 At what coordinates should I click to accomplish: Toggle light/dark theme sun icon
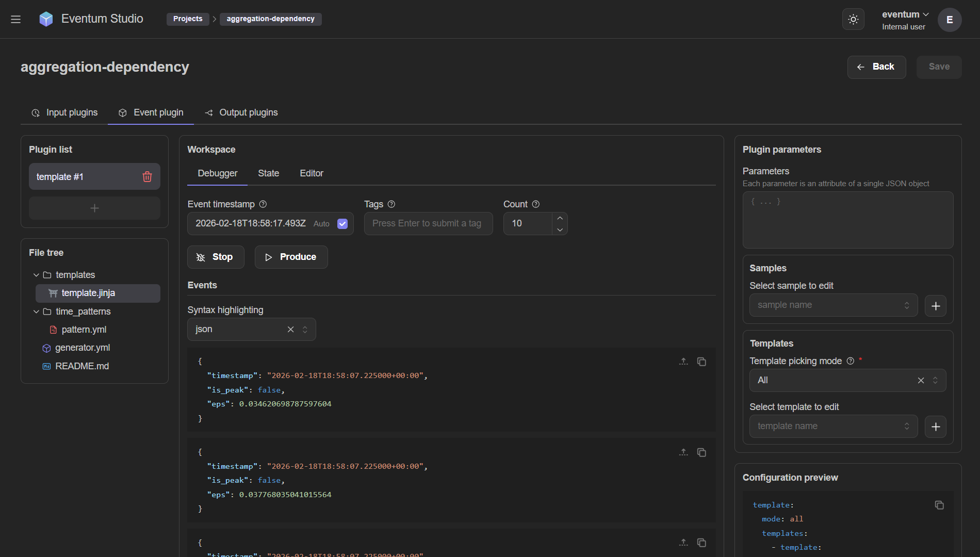853,20
